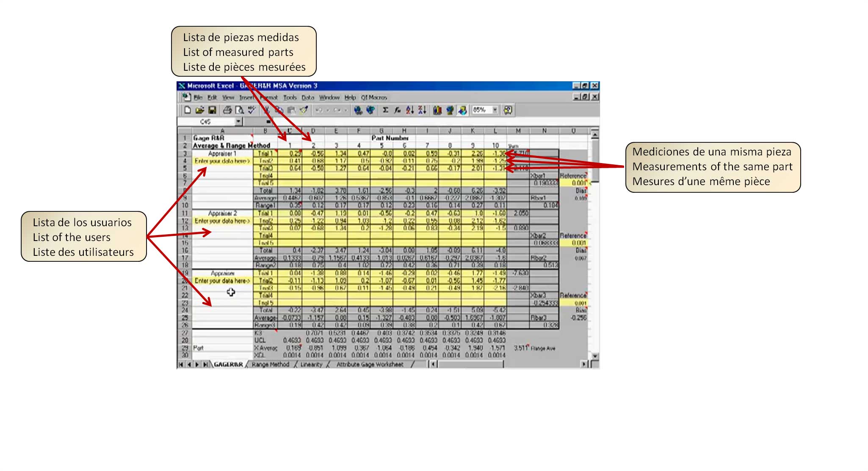Viewport: 868px width, 471px height.
Task: Open the Help menu
Action: tap(350, 97)
